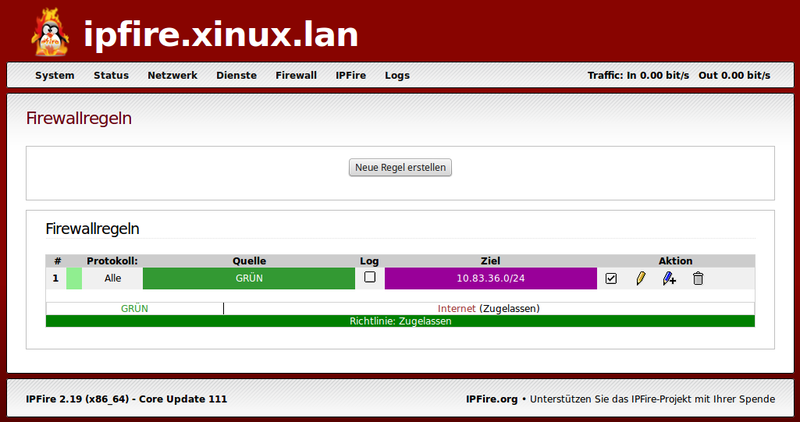Disable rule 1 via the checked Aktion checkbox
This screenshot has width=800, height=422.
point(611,278)
